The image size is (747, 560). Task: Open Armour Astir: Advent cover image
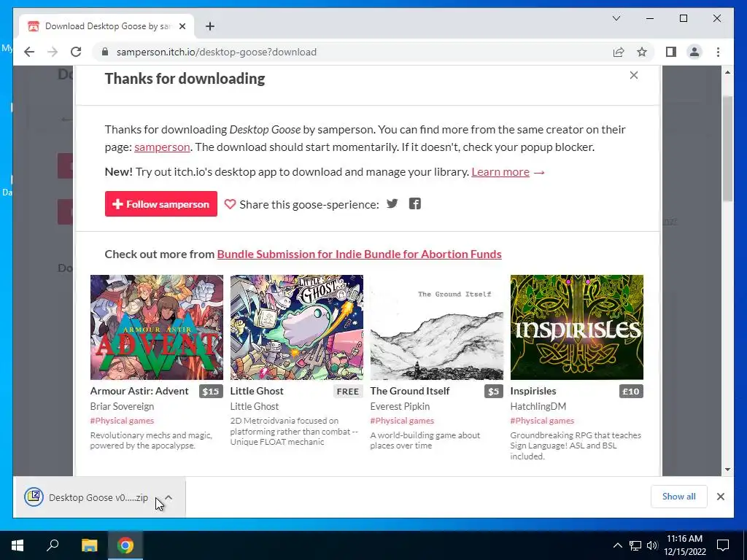pos(157,327)
